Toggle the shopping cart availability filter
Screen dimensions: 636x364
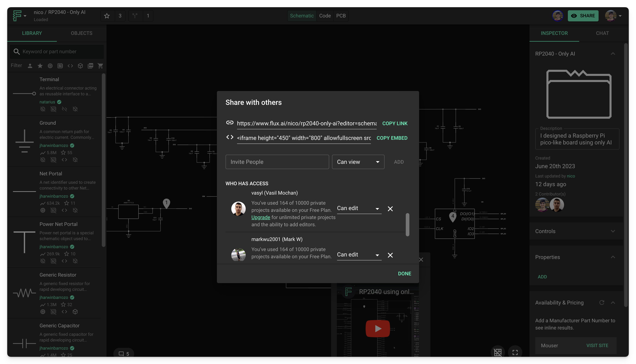coord(101,66)
